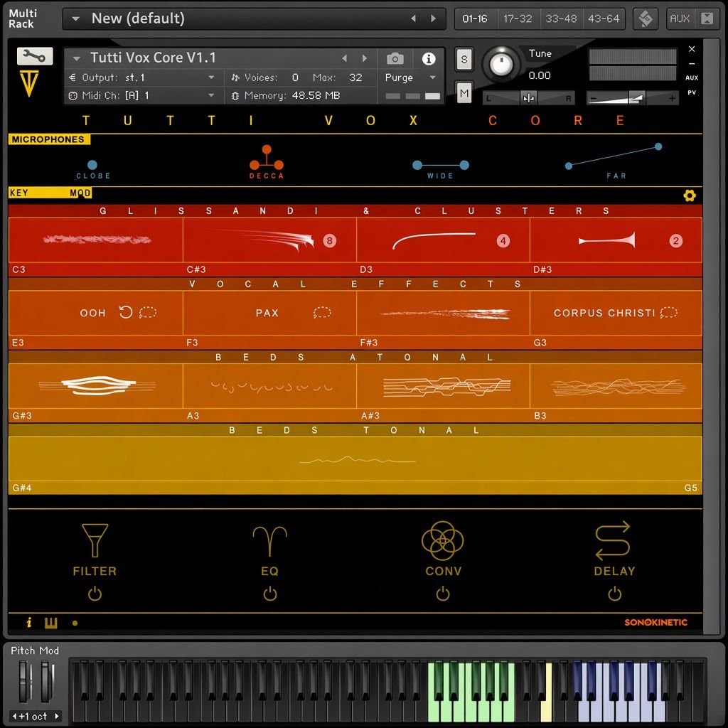Select the rising curve glissando on D3

tap(443, 240)
